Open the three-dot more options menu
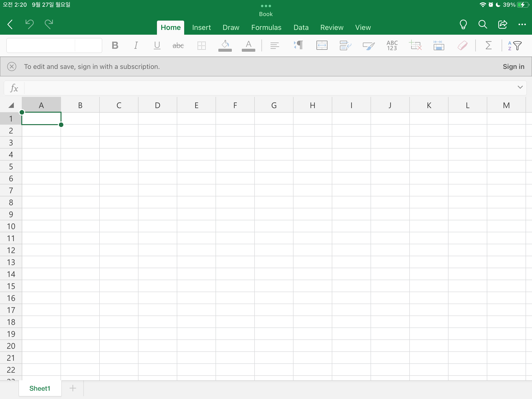The height and width of the screenshot is (399, 532). click(x=522, y=24)
